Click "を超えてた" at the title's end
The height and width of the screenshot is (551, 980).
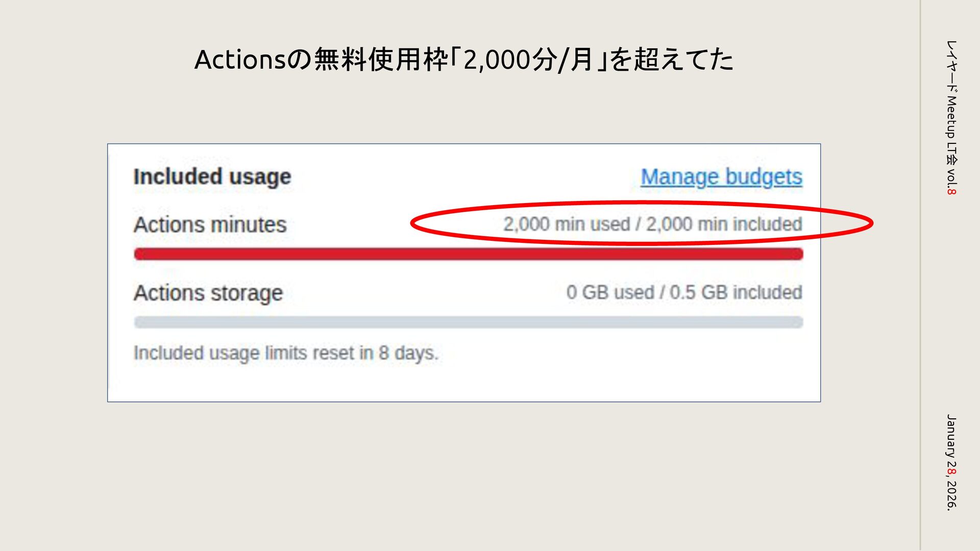pos(671,60)
